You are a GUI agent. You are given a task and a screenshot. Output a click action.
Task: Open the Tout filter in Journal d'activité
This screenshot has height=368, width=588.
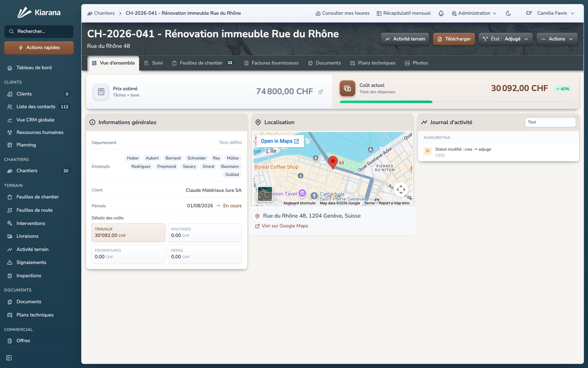(x=550, y=122)
